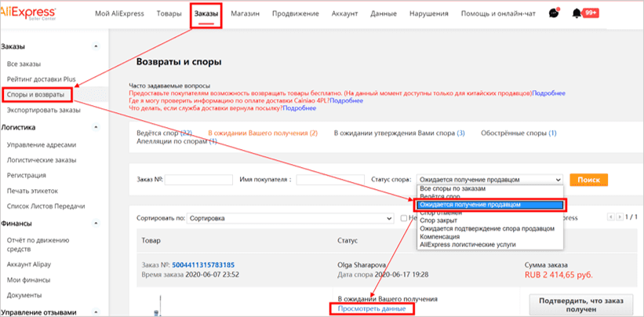Select Споры и возвраты in sidebar
Screen dimensions: 644x317
36,95
